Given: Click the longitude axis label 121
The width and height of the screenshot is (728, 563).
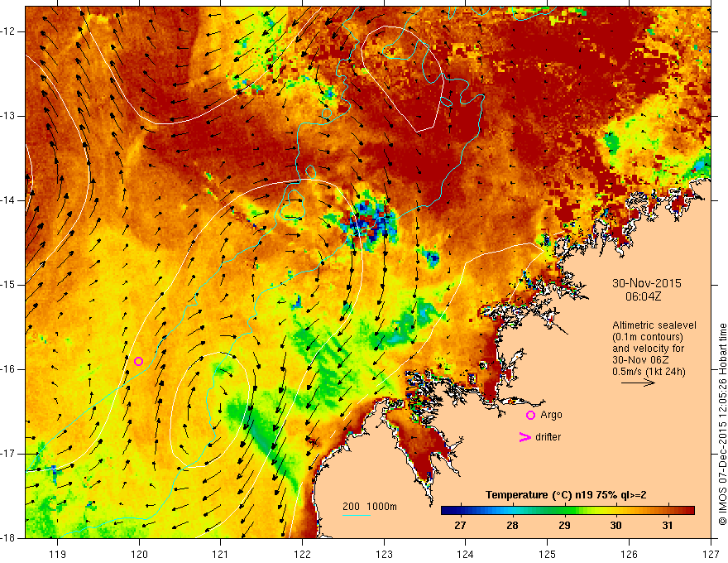Looking at the screenshot, I should click(221, 554).
